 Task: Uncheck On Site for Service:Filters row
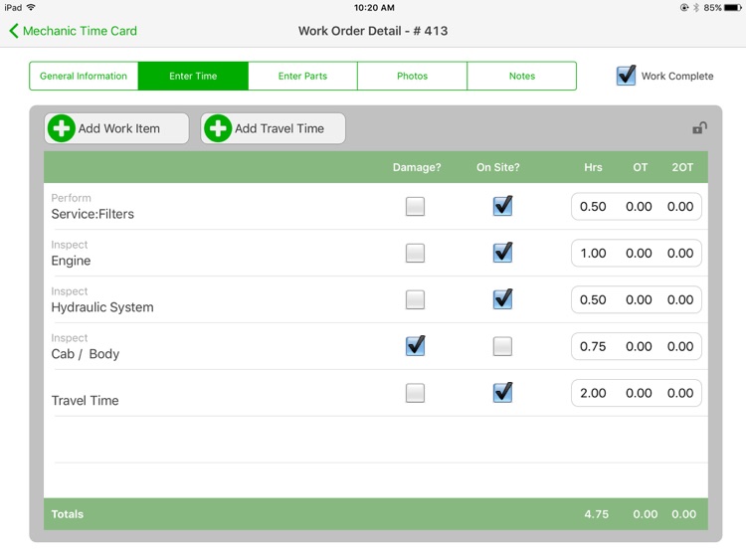[x=502, y=206]
